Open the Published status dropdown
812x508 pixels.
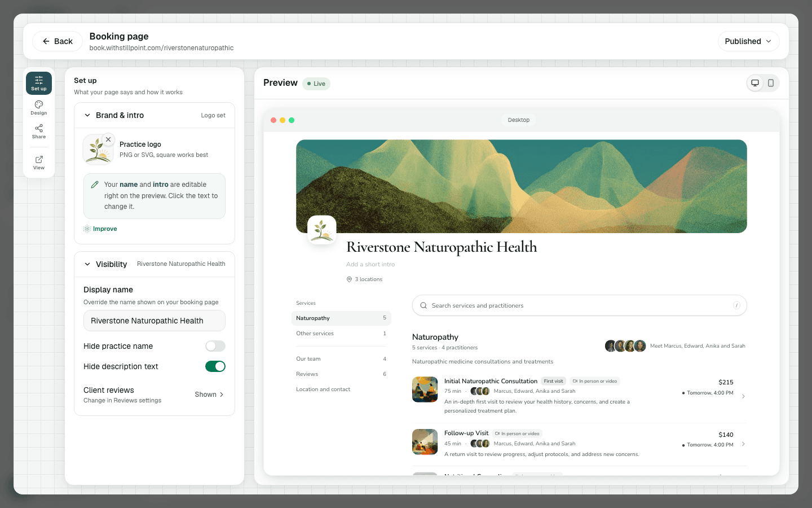pos(748,41)
